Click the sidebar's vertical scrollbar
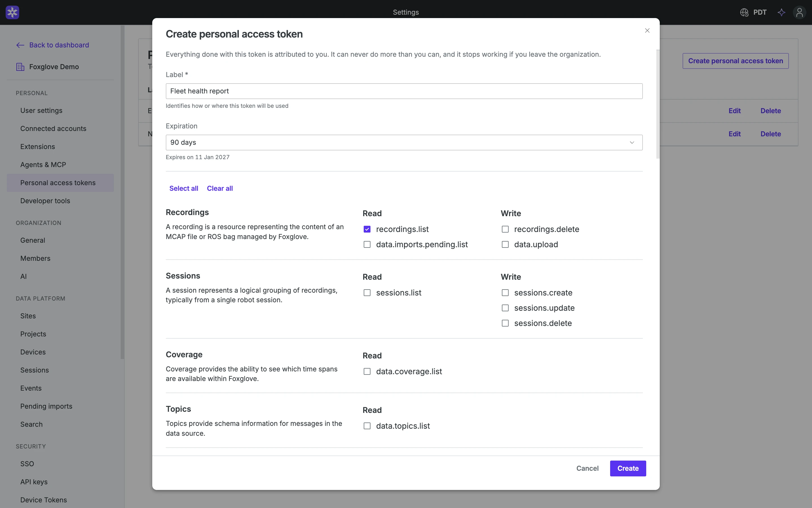Screen dimensions: 812x508 tap(122, 192)
